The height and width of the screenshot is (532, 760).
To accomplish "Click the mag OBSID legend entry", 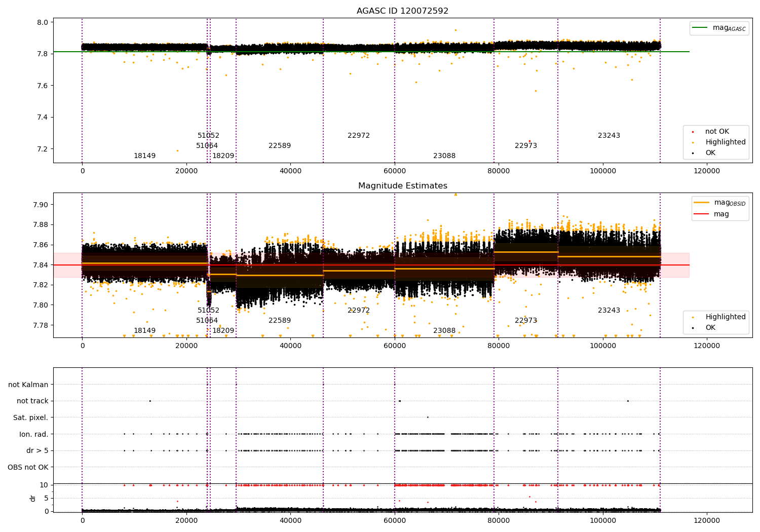I will [720, 203].
